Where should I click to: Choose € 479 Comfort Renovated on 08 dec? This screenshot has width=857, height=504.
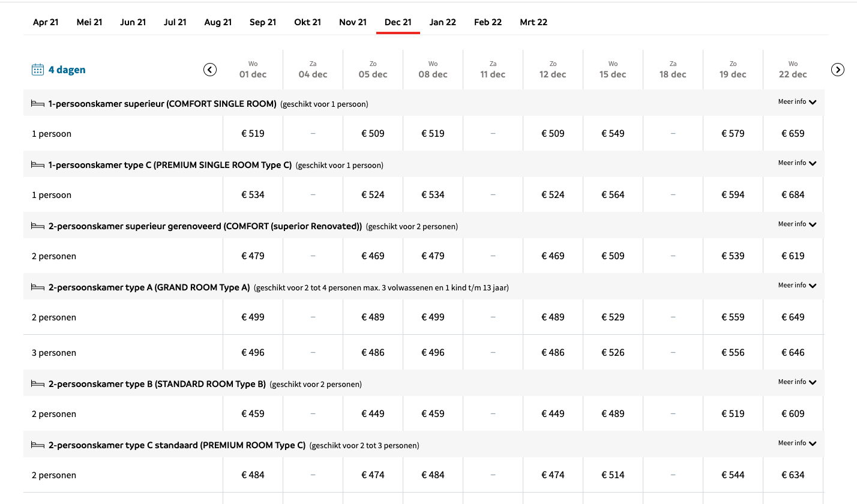(x=433, y=256)
